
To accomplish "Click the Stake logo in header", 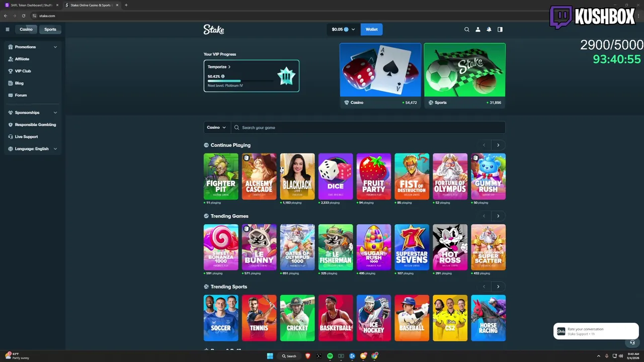I will point(214,29).
